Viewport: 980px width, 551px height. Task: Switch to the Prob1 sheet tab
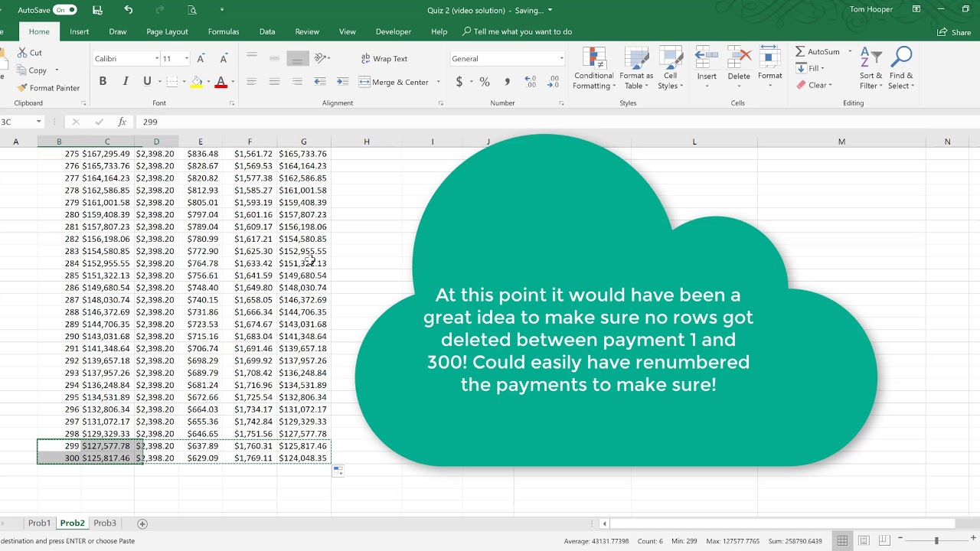pos(39,523)
